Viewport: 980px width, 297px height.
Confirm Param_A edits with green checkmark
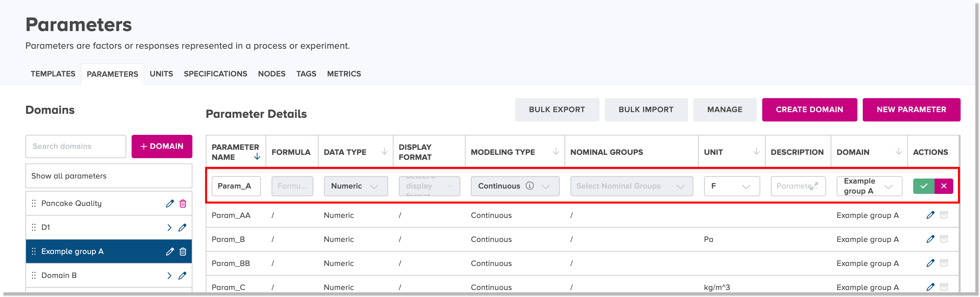924,186
